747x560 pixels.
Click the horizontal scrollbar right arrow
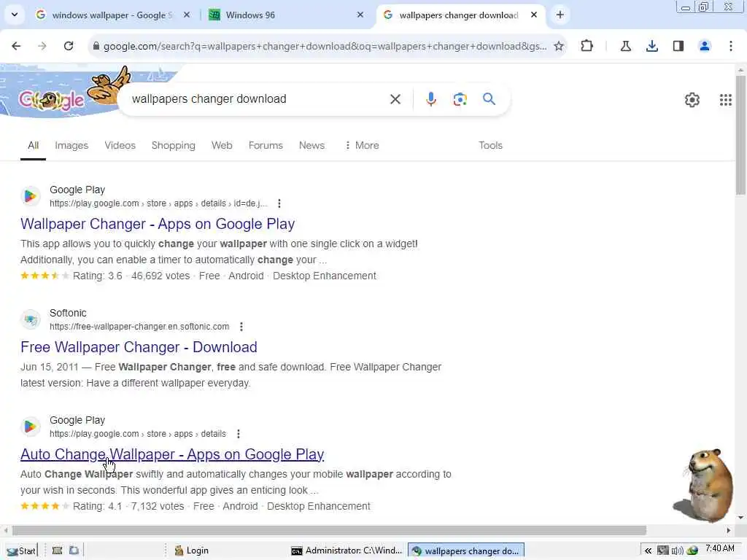tap(729, 531)
